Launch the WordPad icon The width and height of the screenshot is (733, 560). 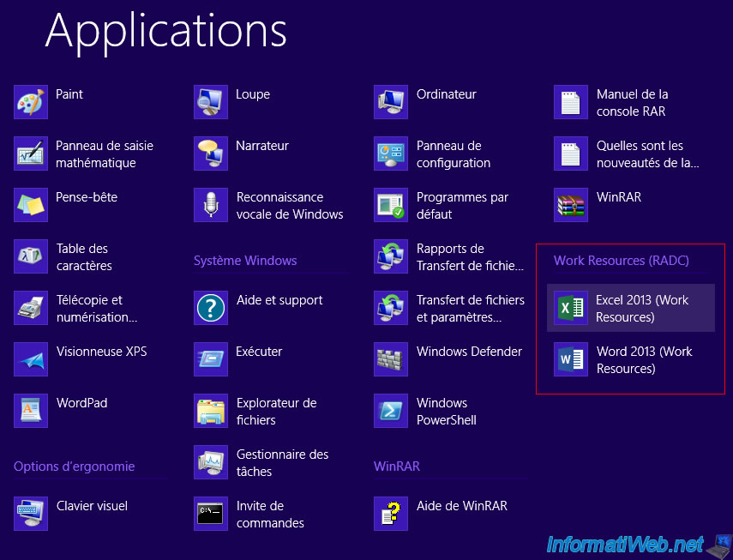31,411
